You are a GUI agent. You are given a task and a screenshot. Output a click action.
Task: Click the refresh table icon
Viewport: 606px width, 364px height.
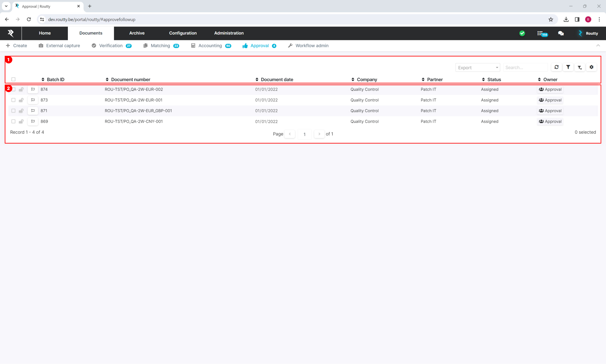tap(556, 67)
